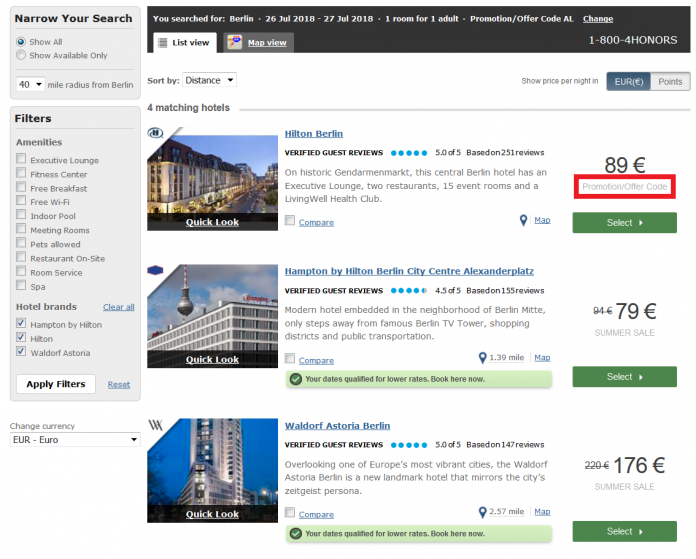This screenshot has height=559, width=696.
Task: Click the map pin beside Hilton Berlin Map
Action: click(523, 220)
